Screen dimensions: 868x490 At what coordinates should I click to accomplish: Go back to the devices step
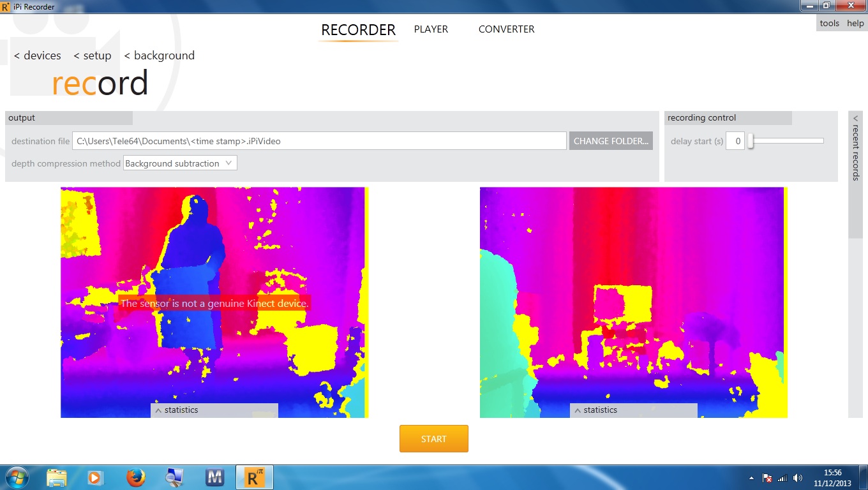[x=38, y=56]
